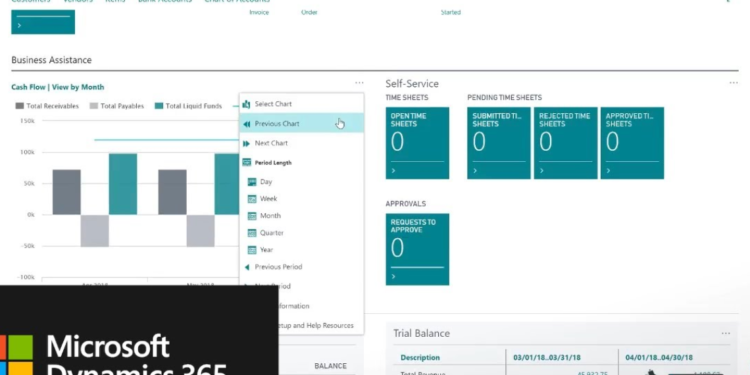The image size is (750, 375).
Task: Click chevron on Rejected Time Sheets tile
Action: click(x=541, y=171)
